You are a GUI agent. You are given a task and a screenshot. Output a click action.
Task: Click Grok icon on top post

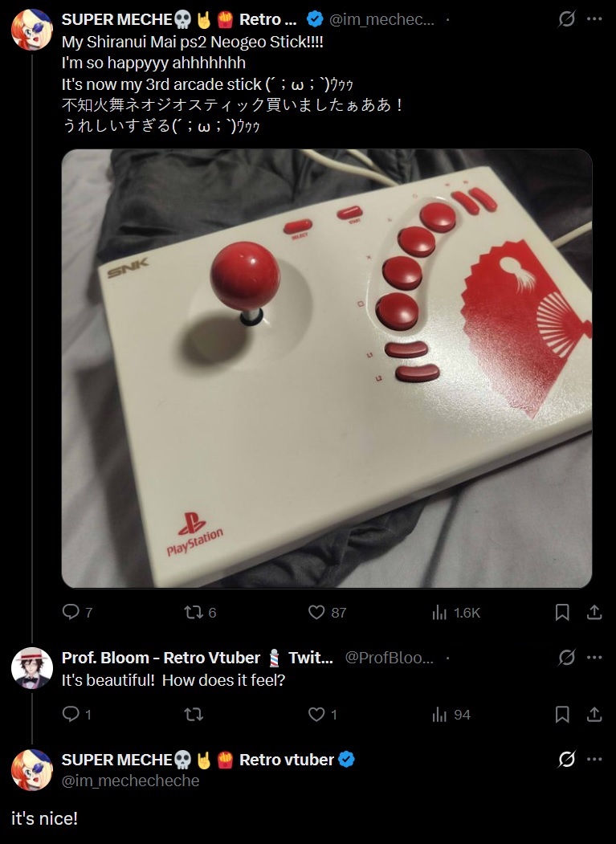[x=566, y=19]
